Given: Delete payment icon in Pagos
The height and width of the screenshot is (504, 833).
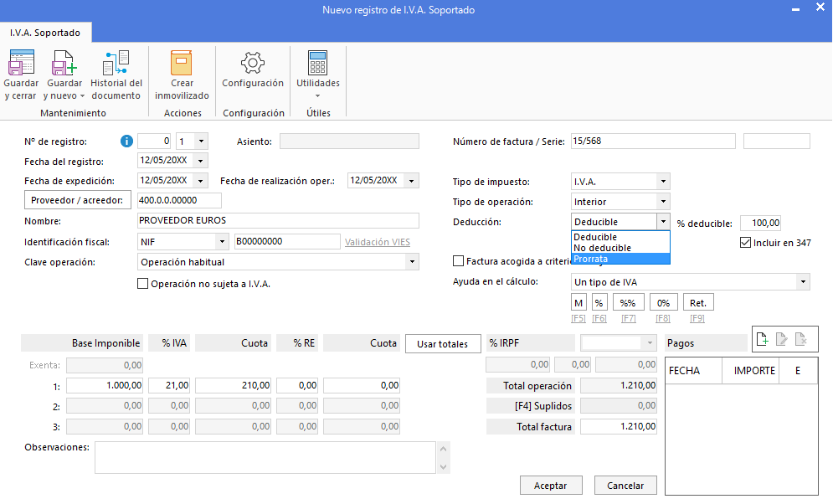Looking at the screenshot, I should (x=801, y=339).
